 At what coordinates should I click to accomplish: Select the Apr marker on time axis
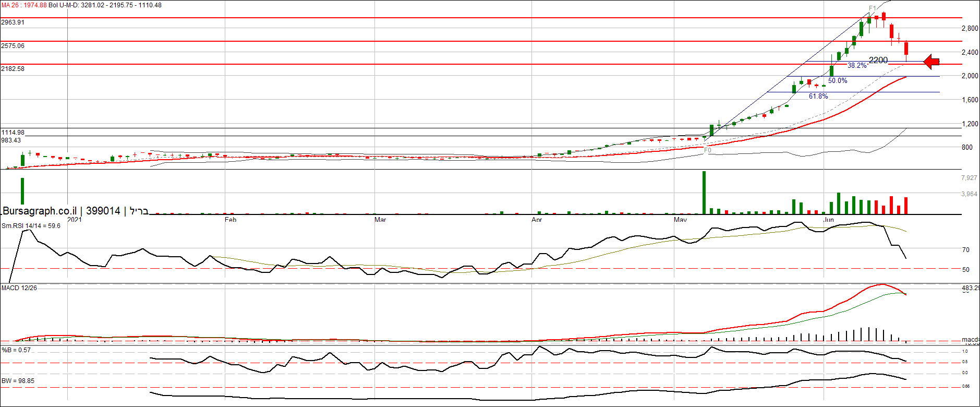(x=537, y=220)
